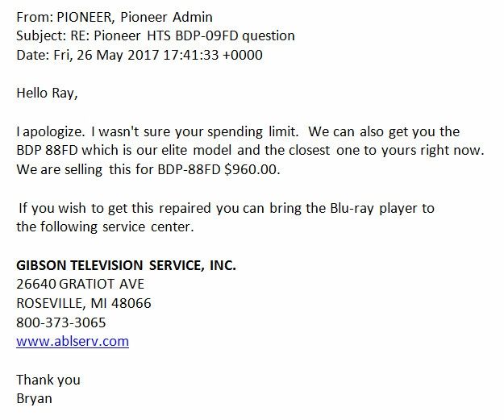Click the 'BDP 88FD' model name in the paragraph
This screenshot has height=420, width=504.
(48, 151)
